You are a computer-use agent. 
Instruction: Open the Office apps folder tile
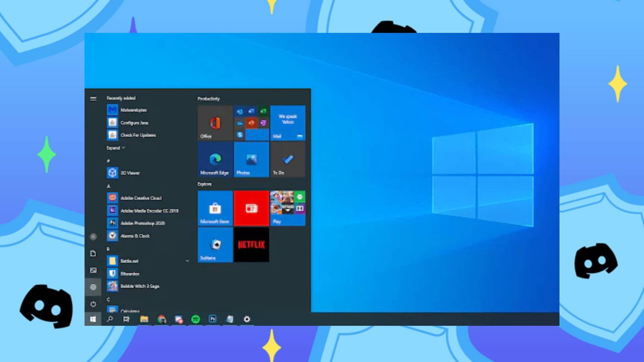coord(252,123)
